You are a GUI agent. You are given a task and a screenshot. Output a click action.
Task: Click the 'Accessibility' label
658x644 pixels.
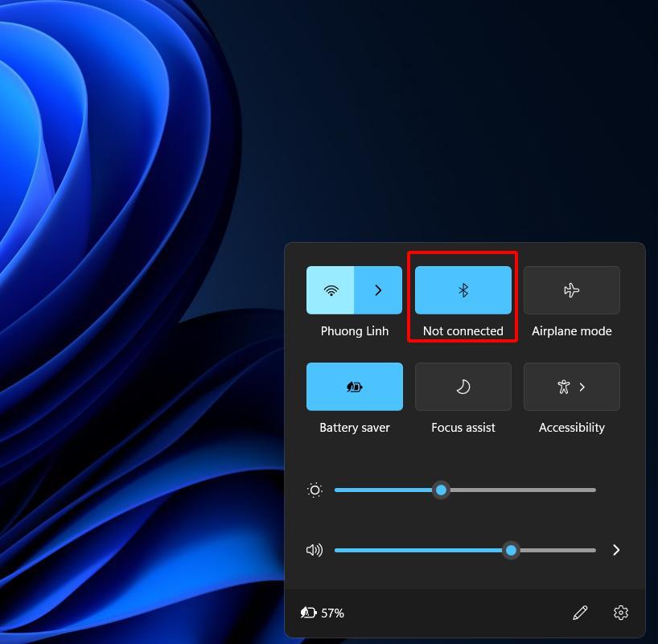pyautogui.click(x=572, y=428)
